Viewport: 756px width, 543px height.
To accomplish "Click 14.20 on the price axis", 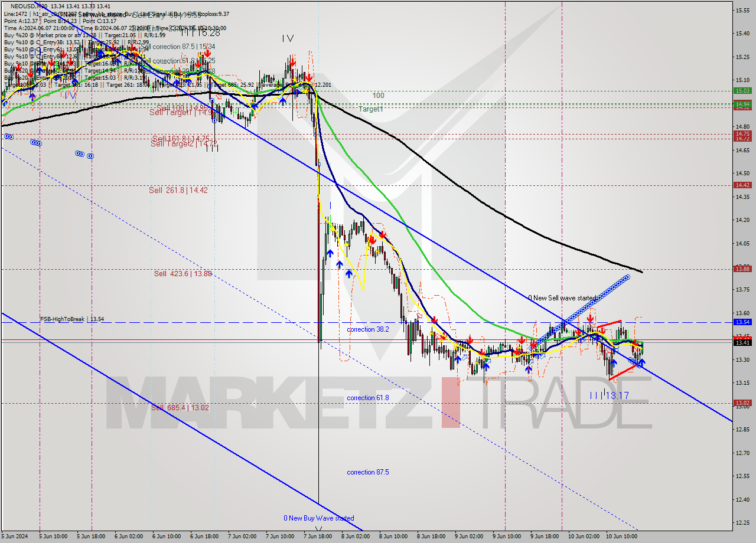I will [742, 220].
